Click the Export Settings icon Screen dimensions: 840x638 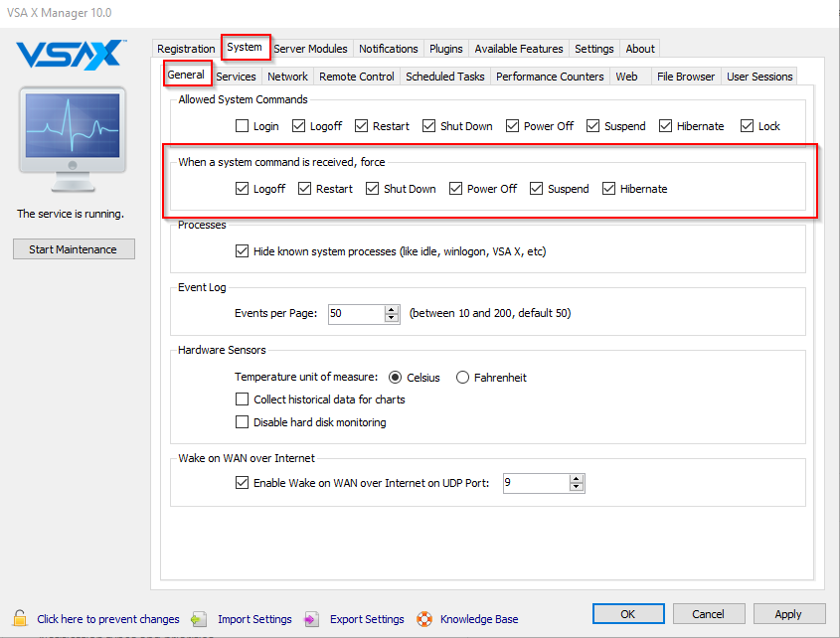[311, 619]
